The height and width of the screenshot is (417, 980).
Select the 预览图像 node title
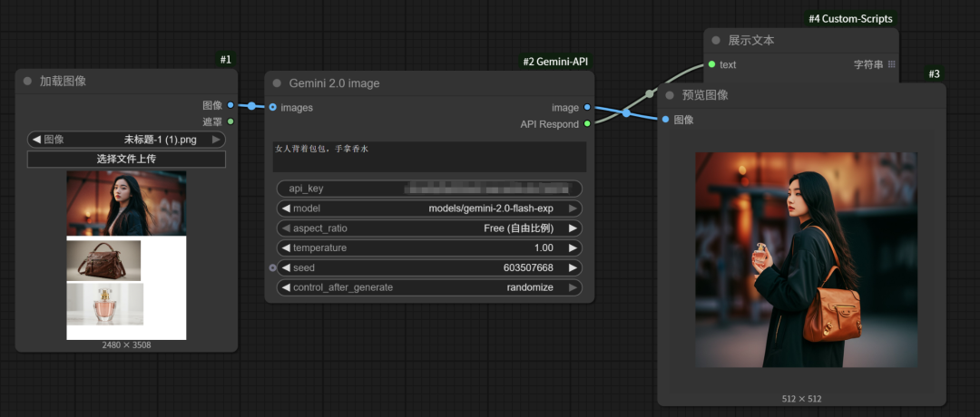[x=705, y=95]
